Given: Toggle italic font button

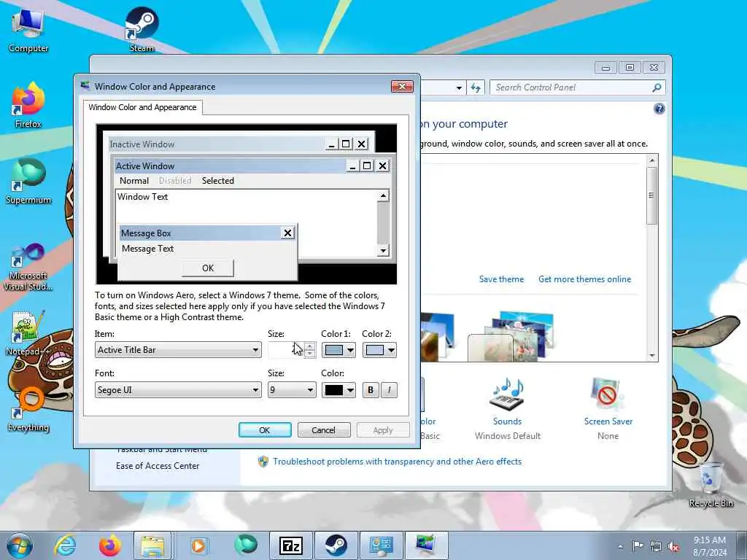Looking at the screenshot, I should point(389,391).
